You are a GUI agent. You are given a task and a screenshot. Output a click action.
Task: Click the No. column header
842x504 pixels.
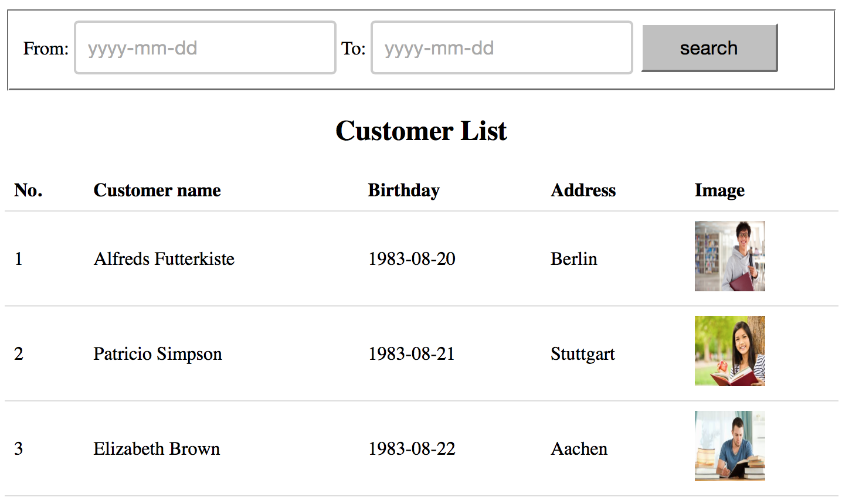28,190
